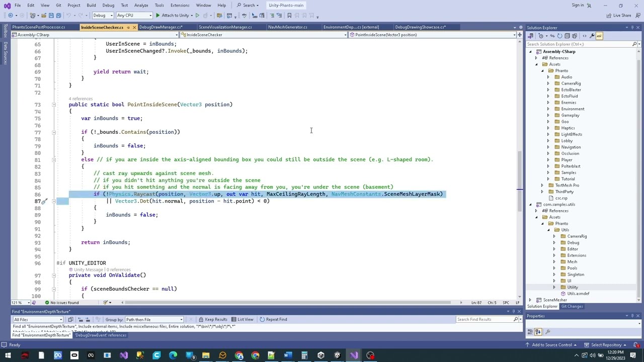Collapse the com.samples.utils project node

530,205
